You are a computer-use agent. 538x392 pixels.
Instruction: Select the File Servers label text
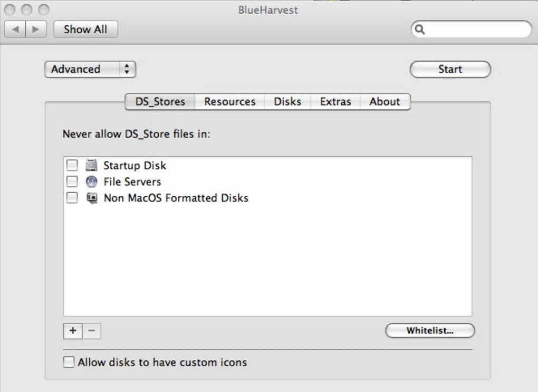(132, 181)
